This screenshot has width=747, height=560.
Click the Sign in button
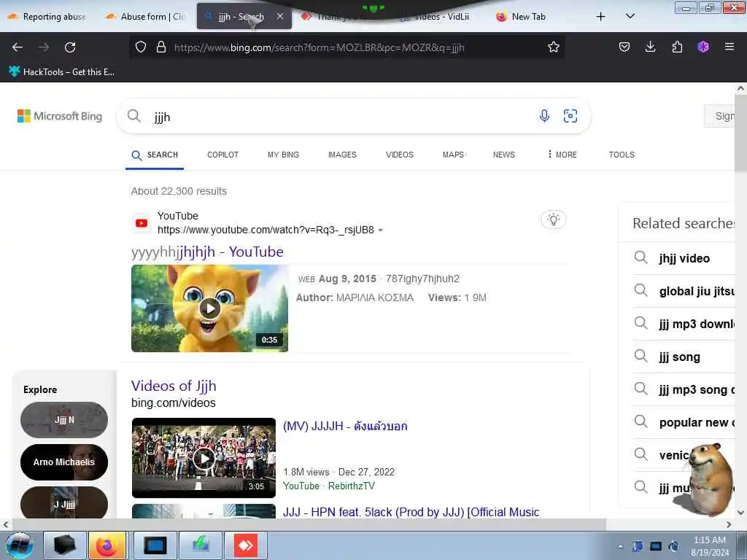click(x=720, y=116)
